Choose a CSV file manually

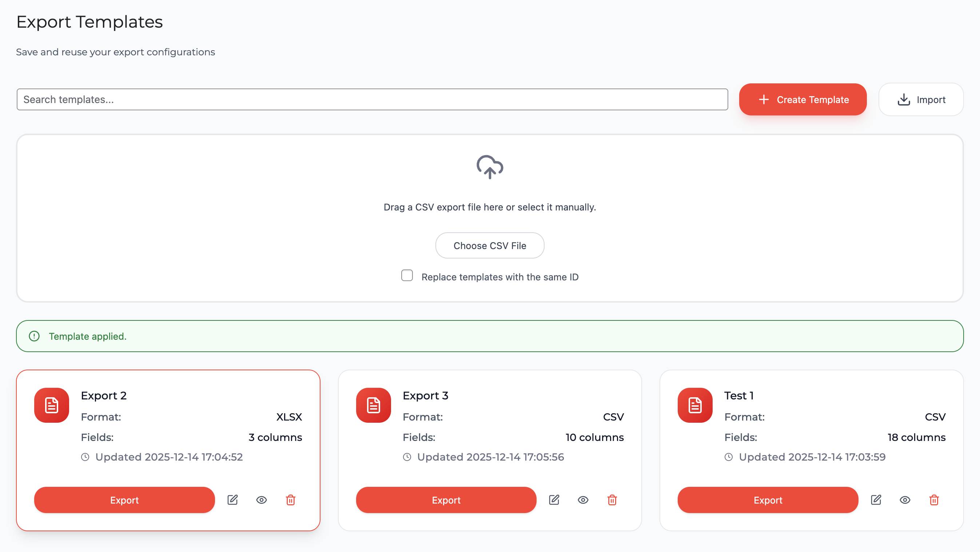[x=490, y=245]
